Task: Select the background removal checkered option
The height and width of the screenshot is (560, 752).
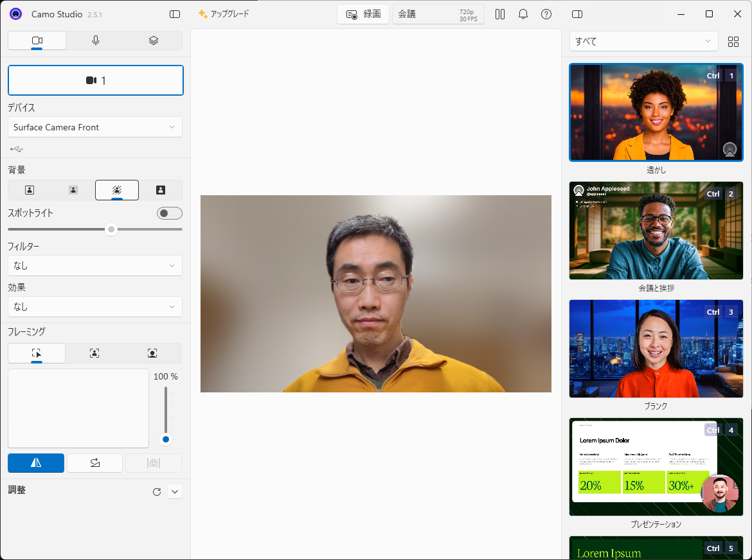Action: coord(73,190)
